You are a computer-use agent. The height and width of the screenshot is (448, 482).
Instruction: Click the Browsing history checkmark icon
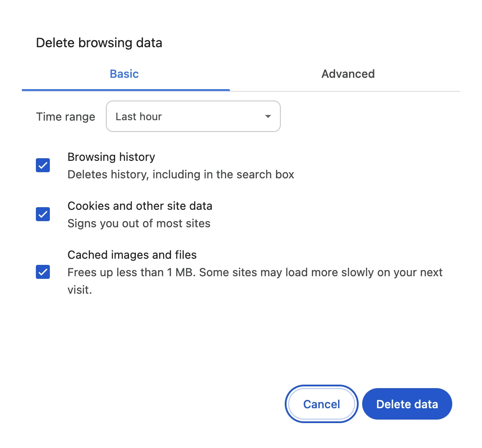point(42,165)
